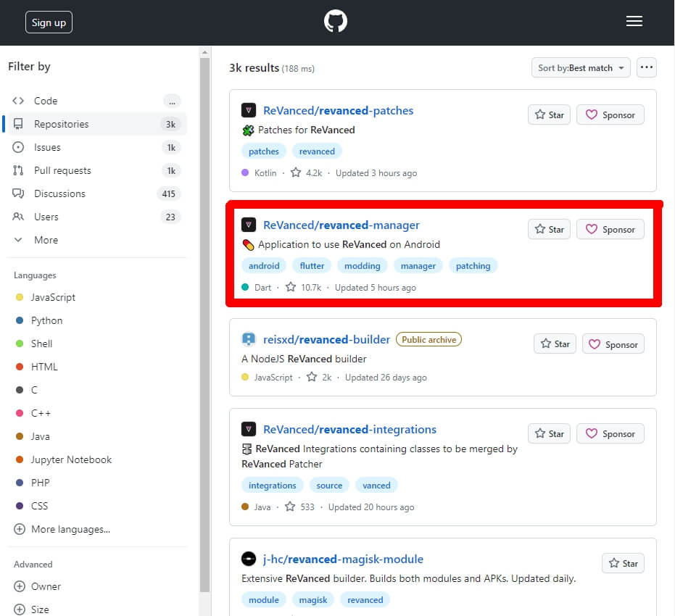Click the modding topic tag
This screenshot has height=616, width=675.
click(362, 266)
